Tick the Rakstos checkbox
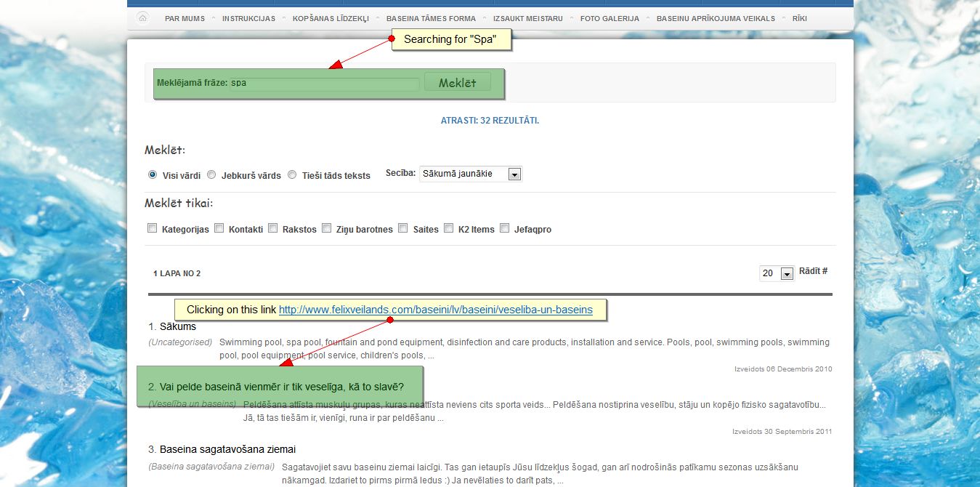The height and width of the screenshot is (487, 980). [272, 228]
